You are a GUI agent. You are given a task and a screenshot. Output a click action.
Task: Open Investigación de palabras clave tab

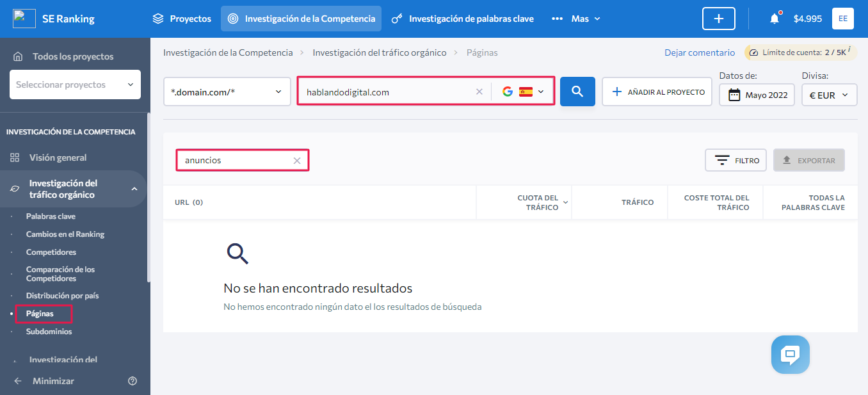coord(463,19)
